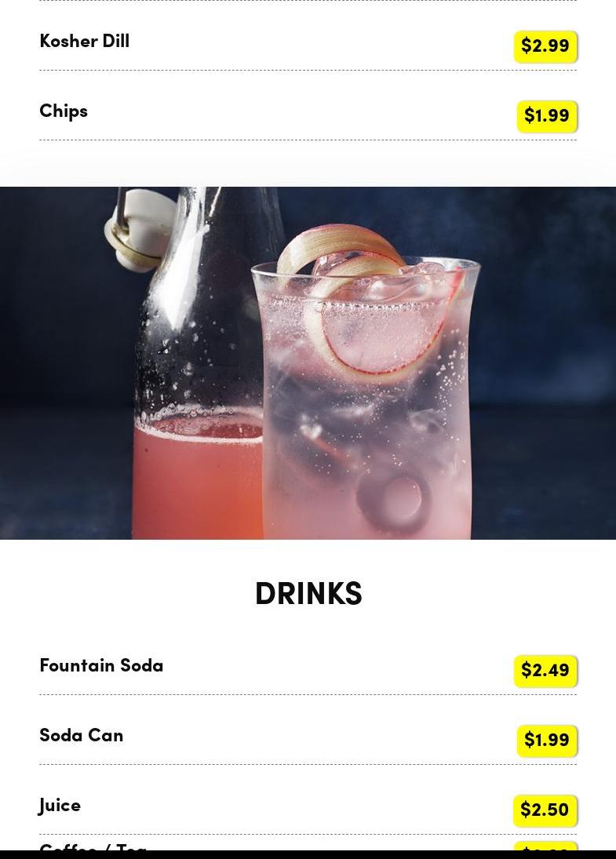Tap the $2.50 Juice price badge

(x=545, y=810)
